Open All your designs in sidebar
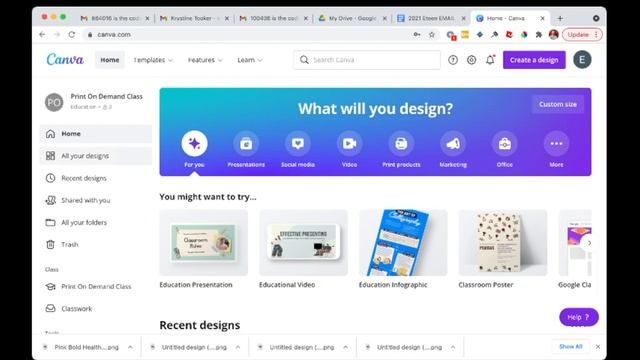640x360 pixels. click(96, 156)
